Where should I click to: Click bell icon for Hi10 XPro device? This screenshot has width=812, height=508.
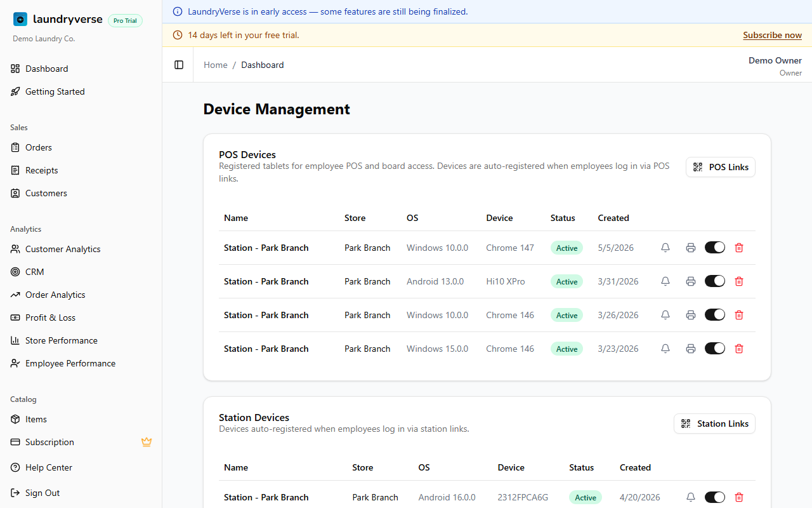665,281
